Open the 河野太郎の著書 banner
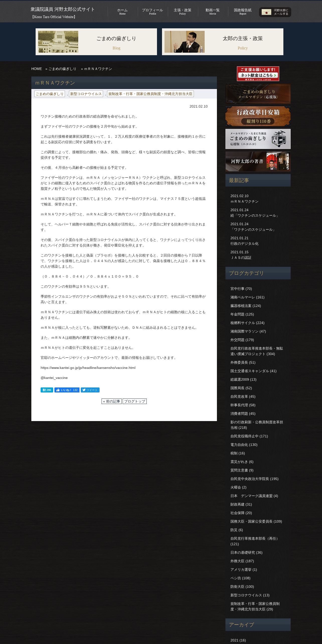This screenshot has width=322, height=644. pos(258,162)
